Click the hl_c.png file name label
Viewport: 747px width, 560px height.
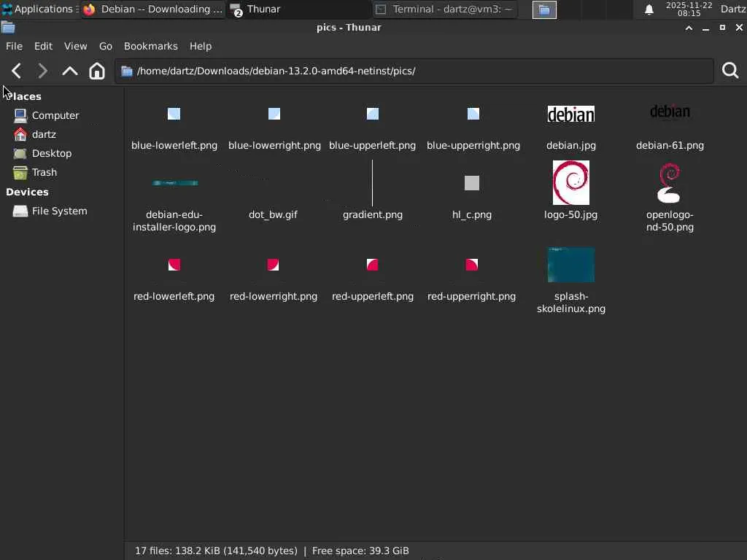pyautogui.click(x=472, y=215)
